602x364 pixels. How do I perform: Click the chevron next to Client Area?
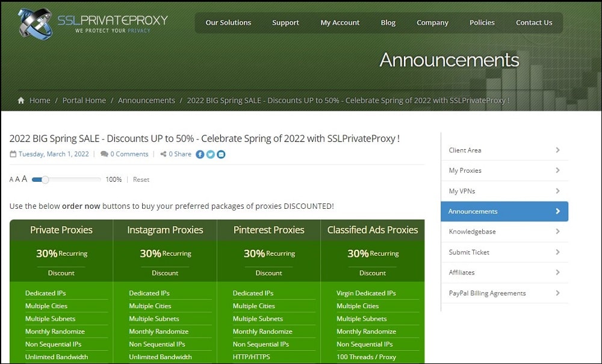(x=558, y=150)
